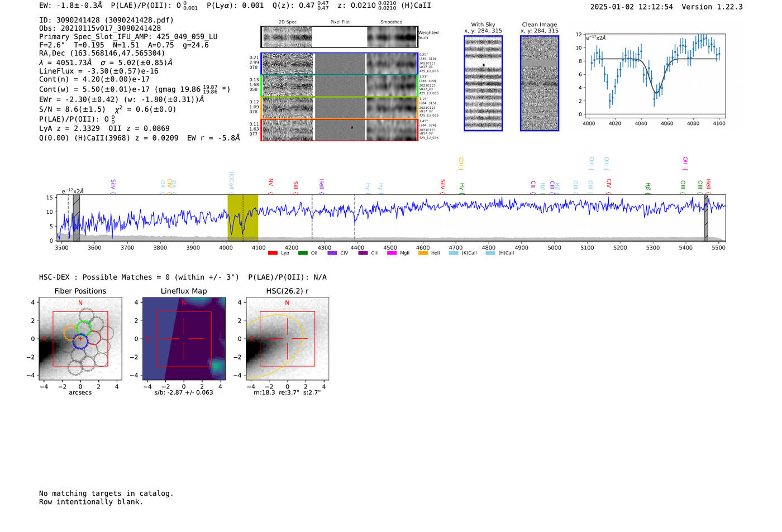Click the orange dashed fiber circle
This screenshot has height=532, width=782.
(71, 333)
